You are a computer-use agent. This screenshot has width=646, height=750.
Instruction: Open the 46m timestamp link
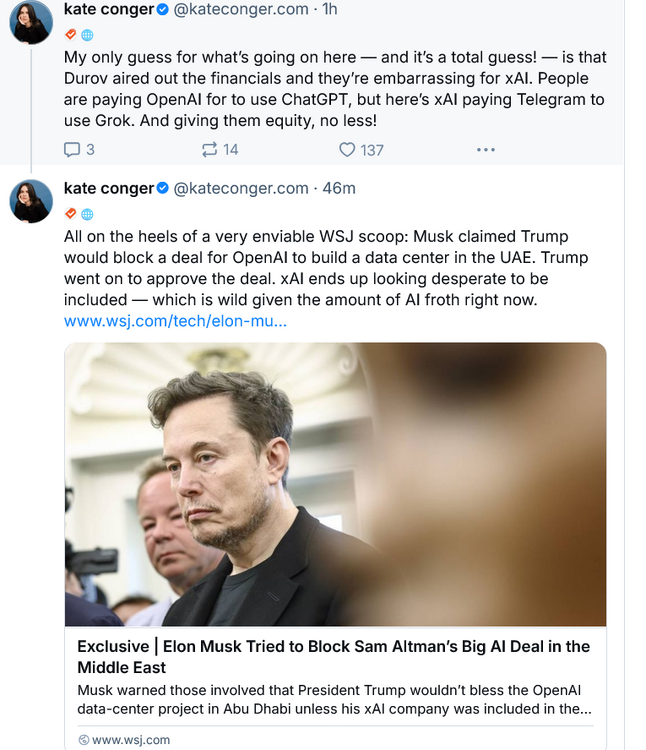339,188
